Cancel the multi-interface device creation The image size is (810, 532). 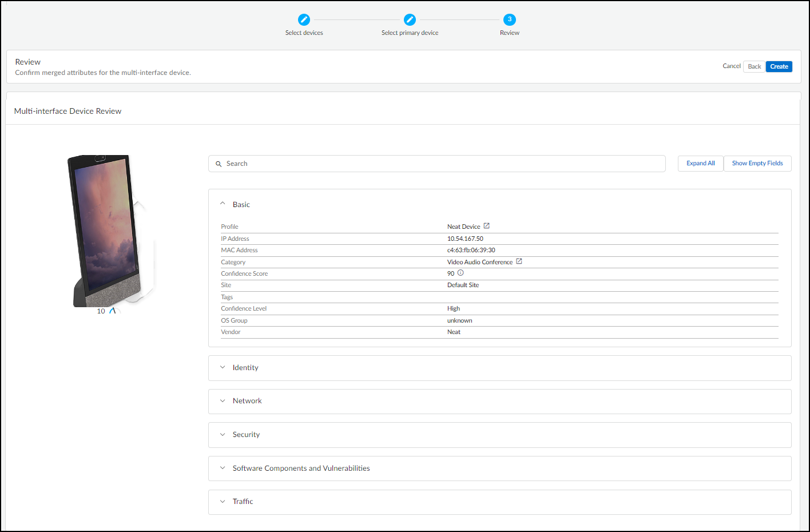click(731, 66)
